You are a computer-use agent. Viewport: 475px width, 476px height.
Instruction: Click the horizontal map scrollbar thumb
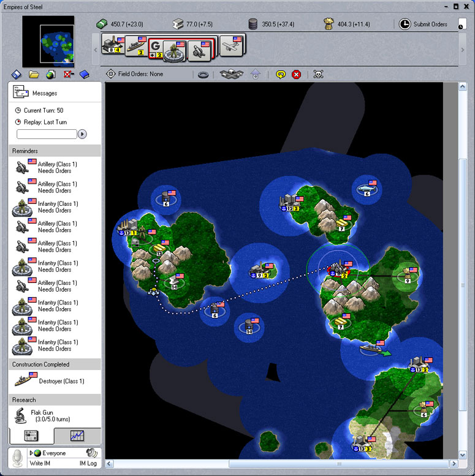[x=339, y=464]
